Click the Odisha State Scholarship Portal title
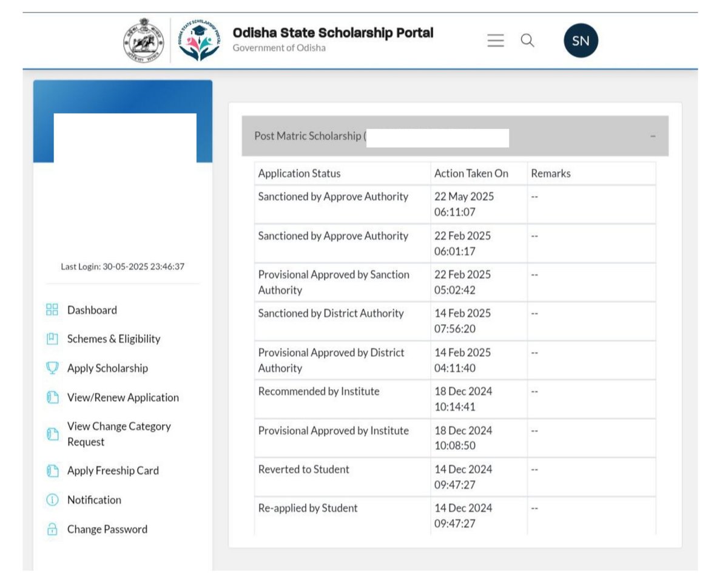Image resolution: width=728 pixels, height=585 pixels. [333, 33]
